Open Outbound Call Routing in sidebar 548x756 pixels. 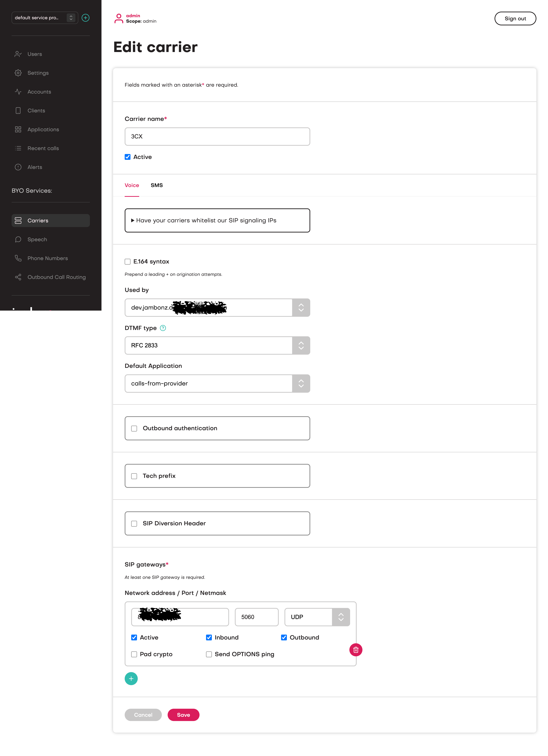(56, 277)
